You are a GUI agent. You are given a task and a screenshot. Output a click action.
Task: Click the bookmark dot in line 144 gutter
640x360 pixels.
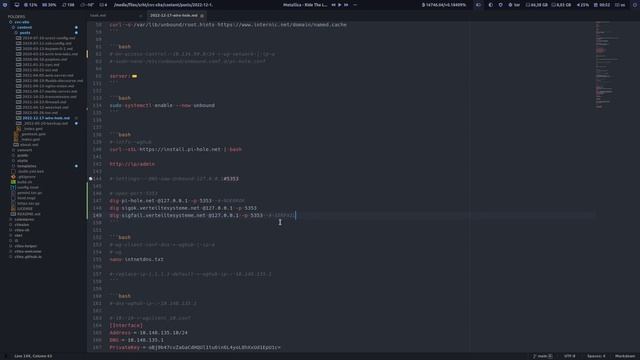[x=91, y=179]
